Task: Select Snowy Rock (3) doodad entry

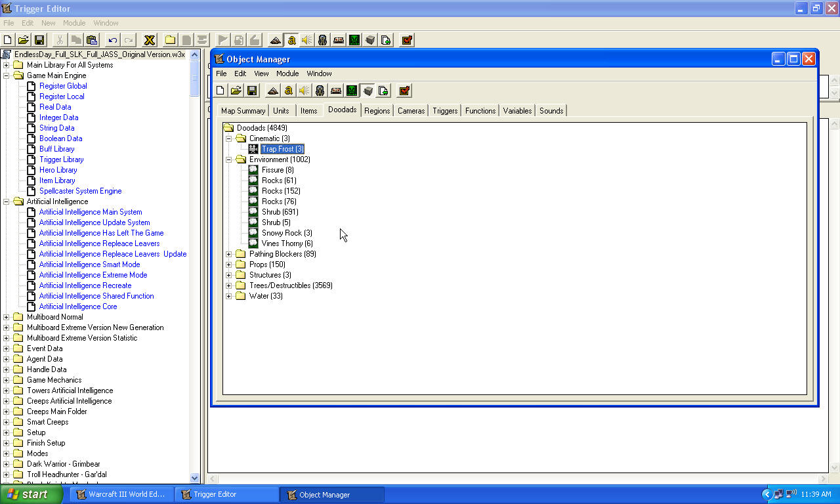Action: (x=287, y=233)
